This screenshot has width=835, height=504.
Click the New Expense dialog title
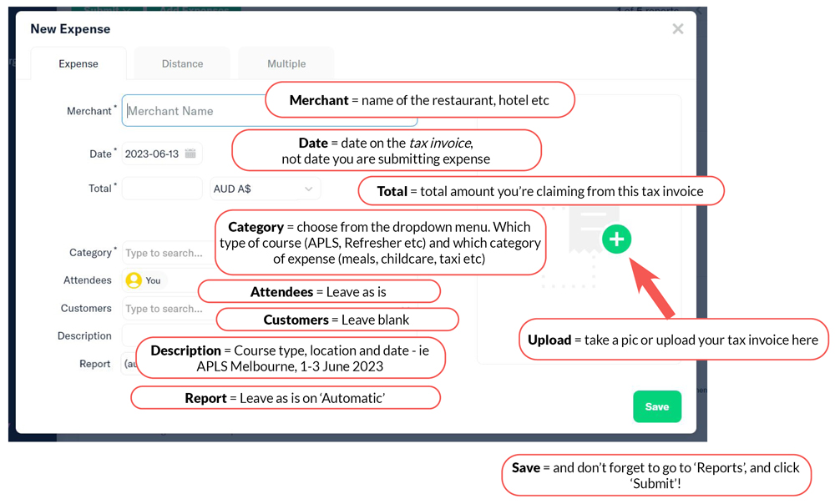70,28
